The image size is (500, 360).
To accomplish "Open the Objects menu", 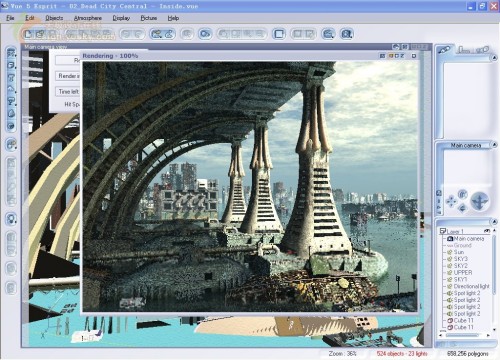I will pyautogui.click(x=54, y=18).
